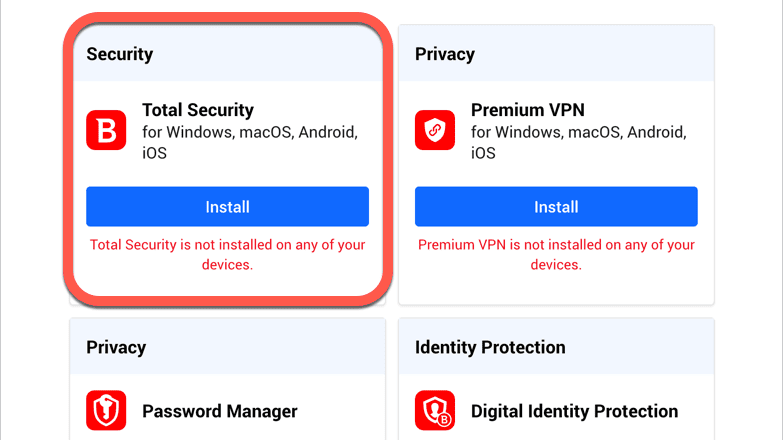Screen dimensions: 783x440
Task: Open the Premium VPN product title
Action: pos(527,110)
